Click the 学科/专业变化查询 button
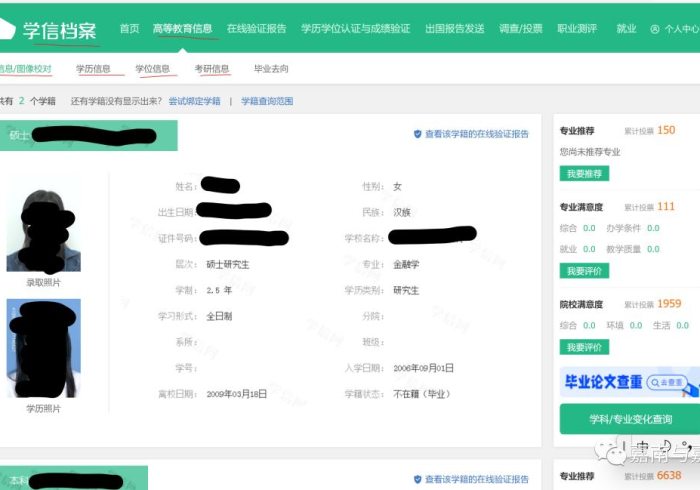 pyautogui.click(x=630, y=419)
